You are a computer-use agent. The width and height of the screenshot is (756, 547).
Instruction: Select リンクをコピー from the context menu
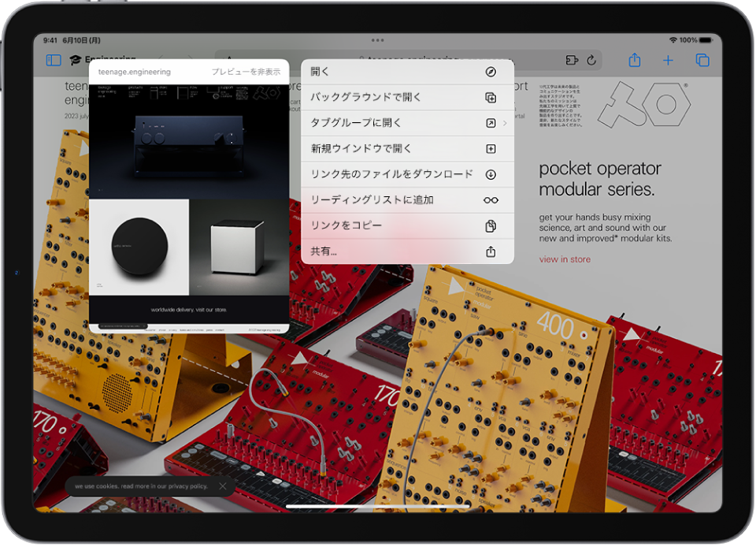tap(406, 226)
